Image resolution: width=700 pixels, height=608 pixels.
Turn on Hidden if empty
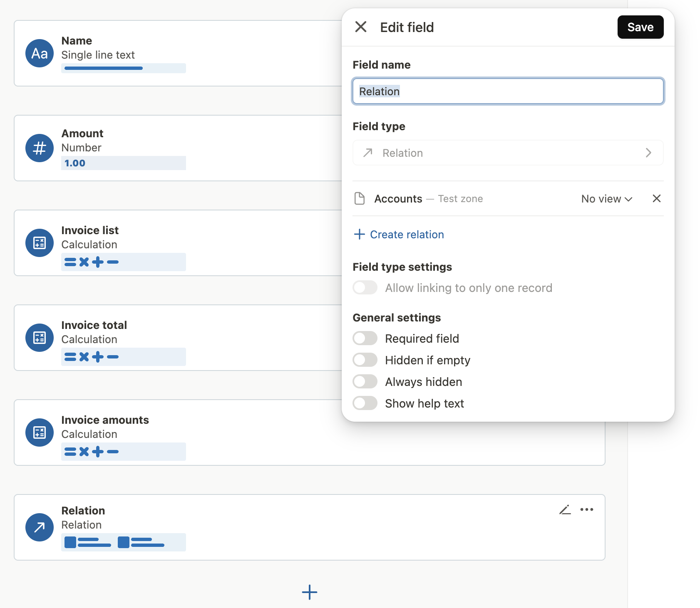(x=365, y=360)
